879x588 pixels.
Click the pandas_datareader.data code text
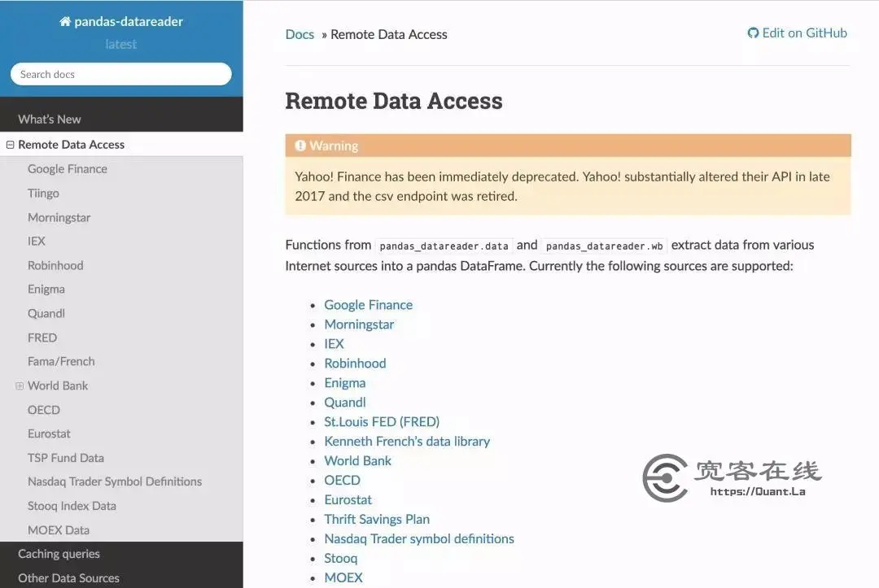(444, 246)
